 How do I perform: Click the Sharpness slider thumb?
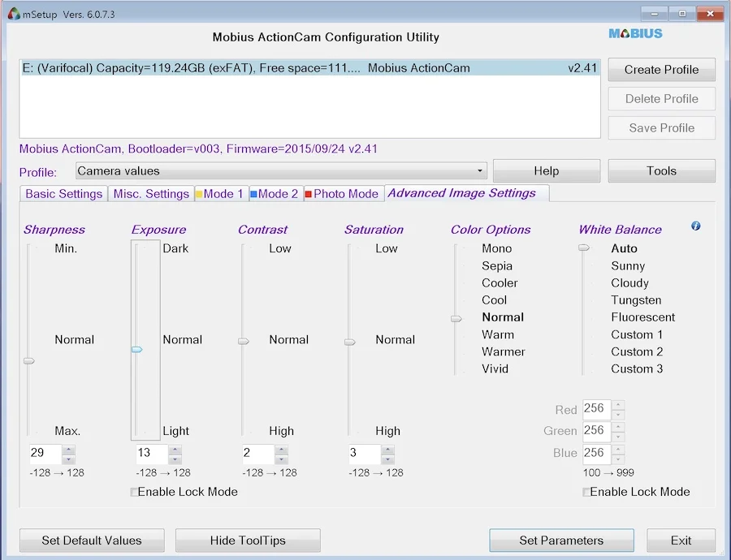click(x=29, y=361)
